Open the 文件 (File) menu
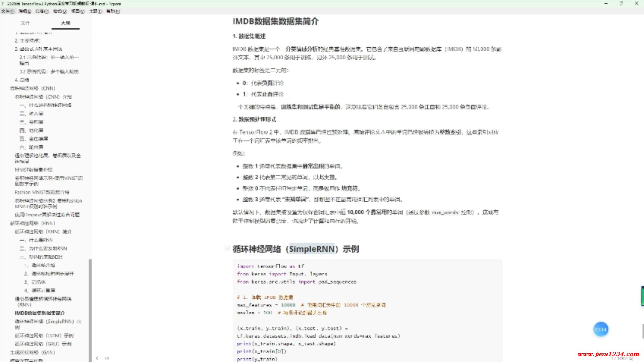The width and height of the screenshot is (644, 362). [x=7, y=11]
